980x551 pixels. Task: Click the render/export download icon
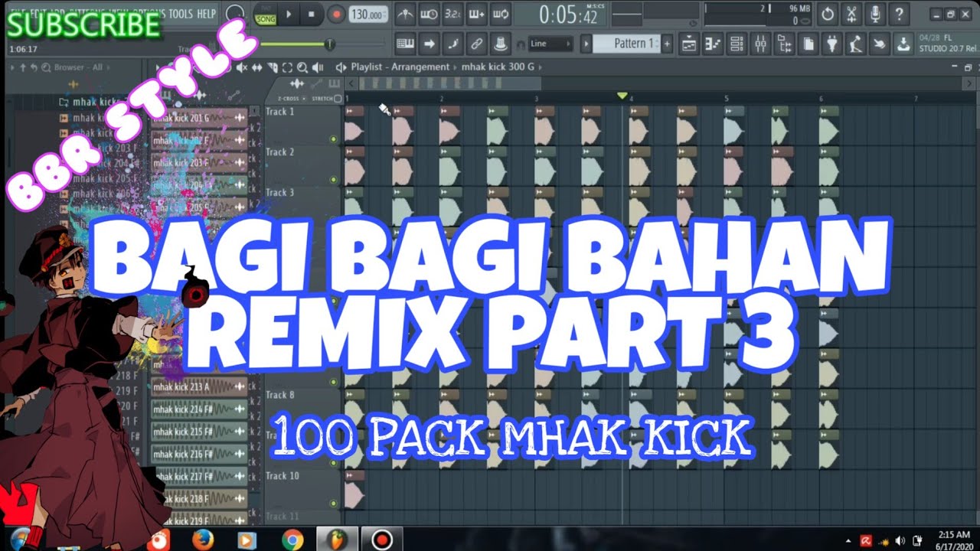click(x=903, y=44)
